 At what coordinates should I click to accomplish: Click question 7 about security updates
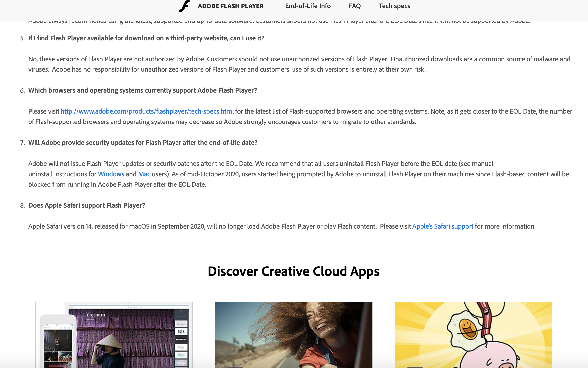click(143, 143)
